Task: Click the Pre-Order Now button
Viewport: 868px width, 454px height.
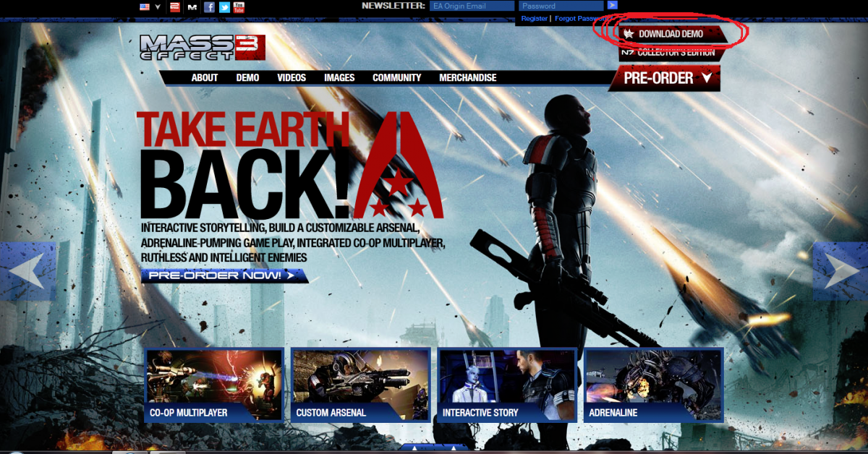Action: point(224,275)
